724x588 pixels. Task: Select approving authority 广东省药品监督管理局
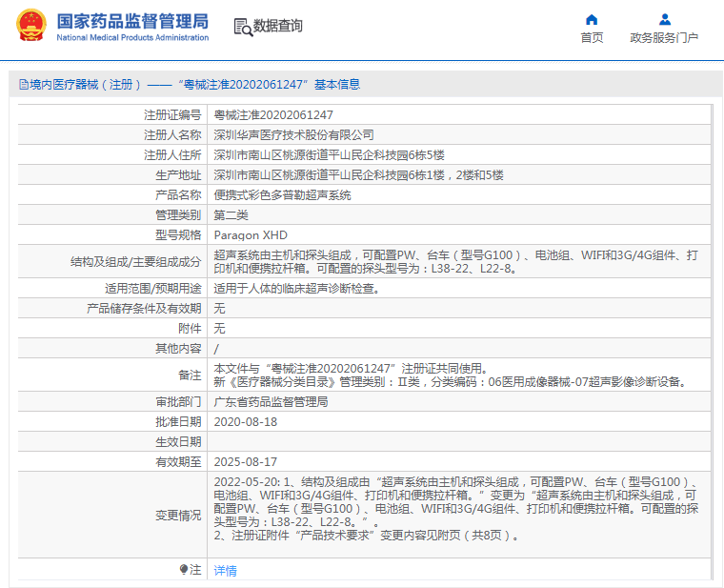point(271,402)
